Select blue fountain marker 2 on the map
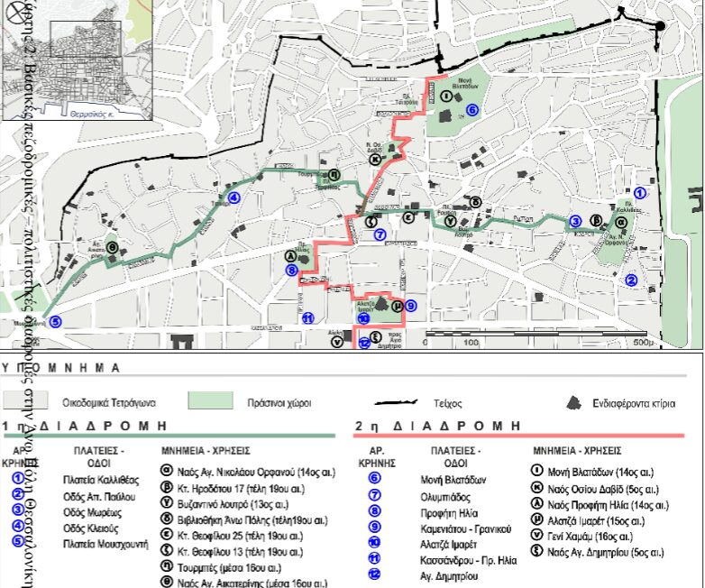The width and height of the screenshot is (705, 588). 631,280
